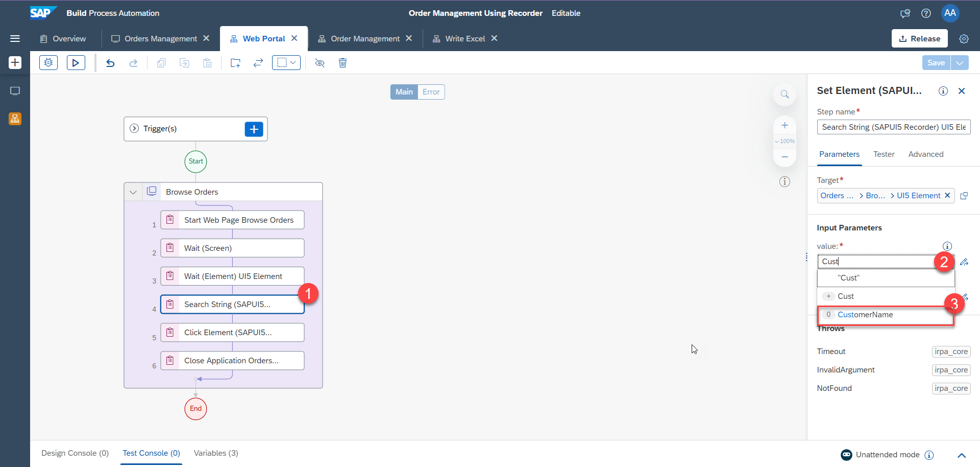
Task: Close the Set Element side panel
Action: tap(962, 91)
